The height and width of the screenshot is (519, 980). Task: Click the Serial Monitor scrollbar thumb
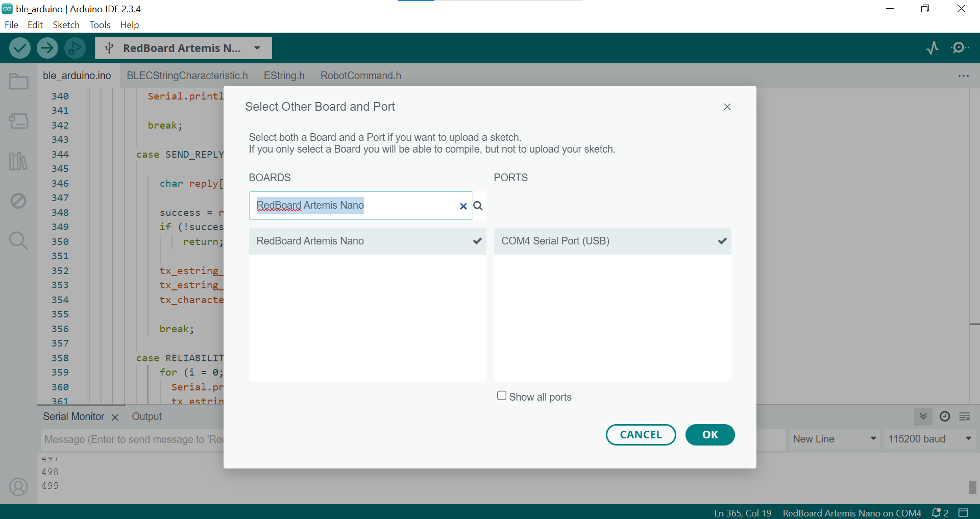click(973, 487)
